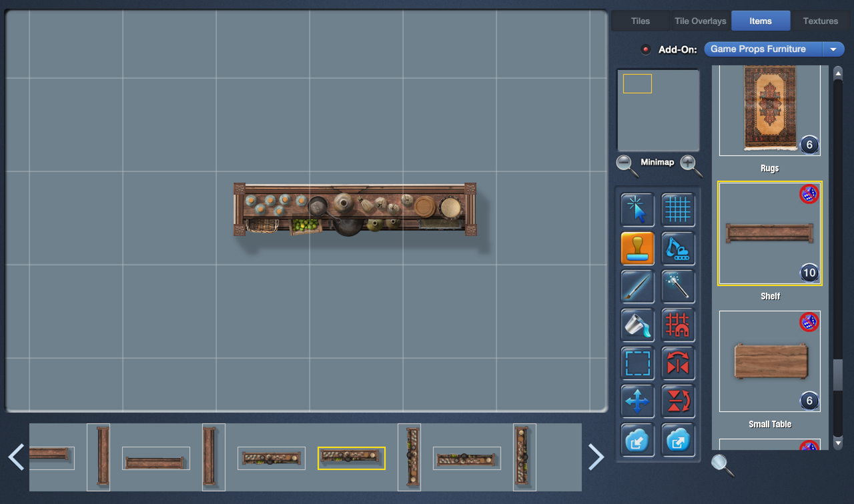The height and width of the screenshot is (504, 854).
Task: Choose the fully visible empty horizontal shelf variant
Action: tap(156, 458)
